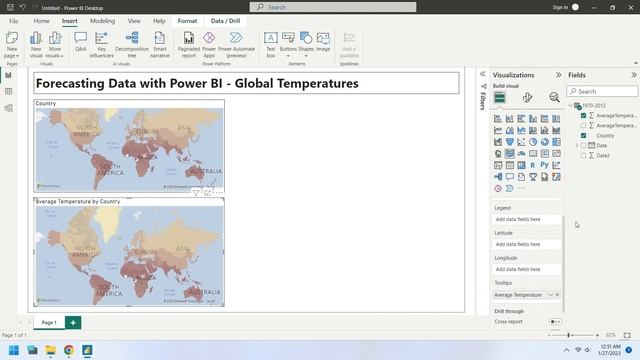Screen dimensions: 640x360
Task: Insert a Decomposition tree from ribbon
Action: point(132,45)
